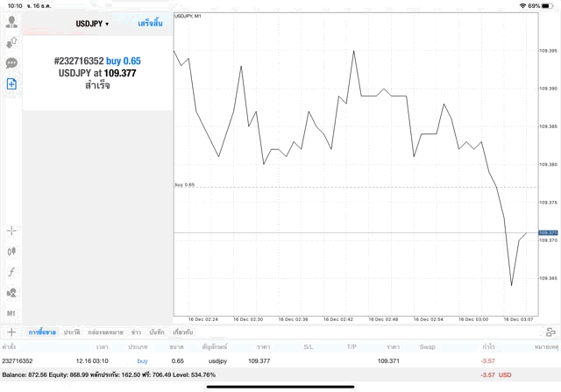The image size is (561, 392).
Task: Click the order time 12.16 03:10
Action: tap(92, 360)
